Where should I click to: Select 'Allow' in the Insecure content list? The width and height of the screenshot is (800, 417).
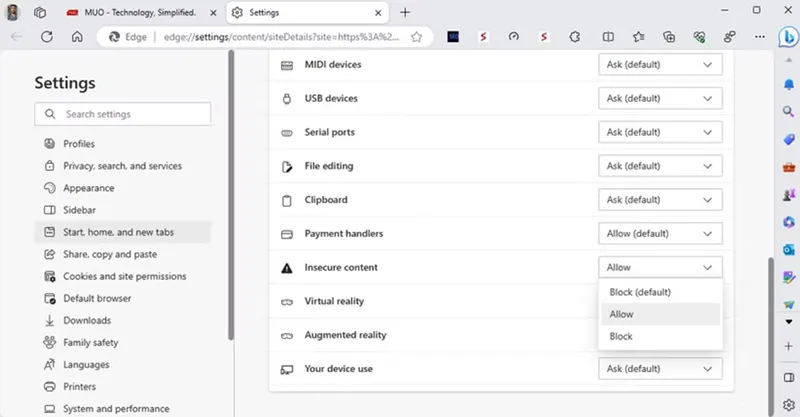click(621, 314)
